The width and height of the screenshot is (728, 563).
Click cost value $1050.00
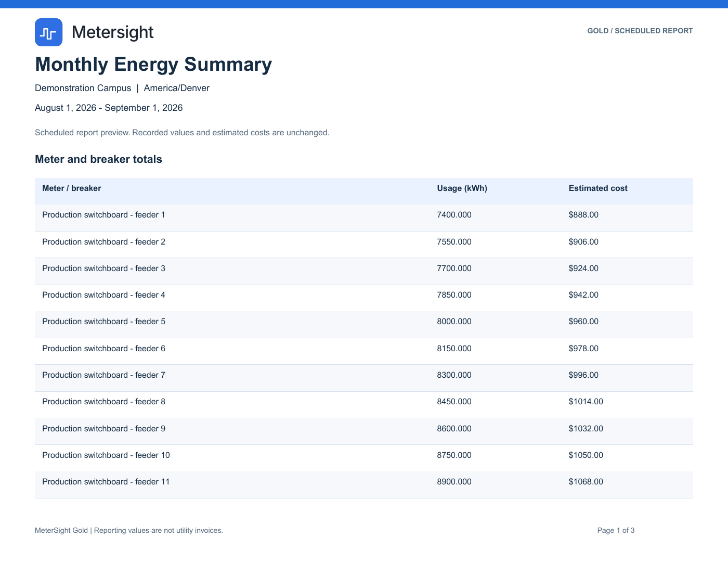pyautogui.click(x=586, y=455)
